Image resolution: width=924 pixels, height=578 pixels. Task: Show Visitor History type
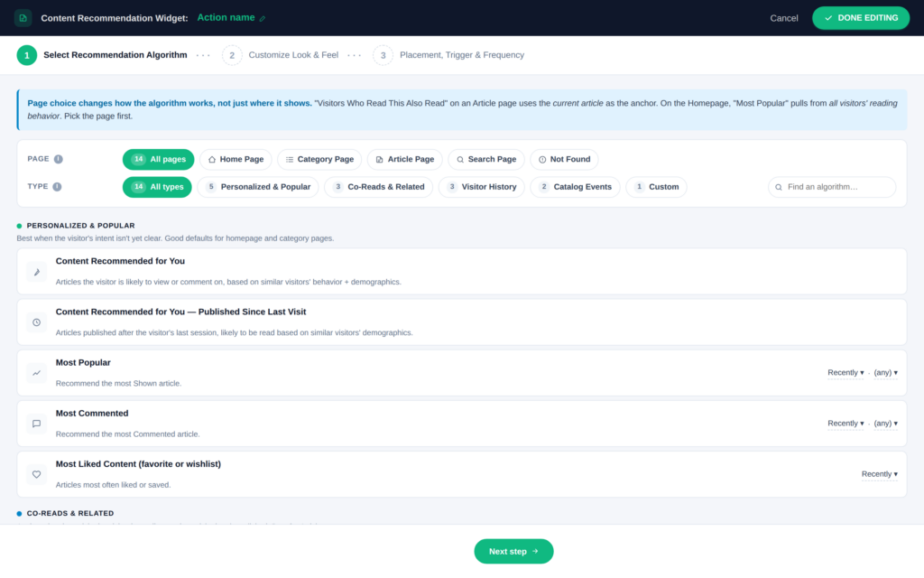coord(482,188)
